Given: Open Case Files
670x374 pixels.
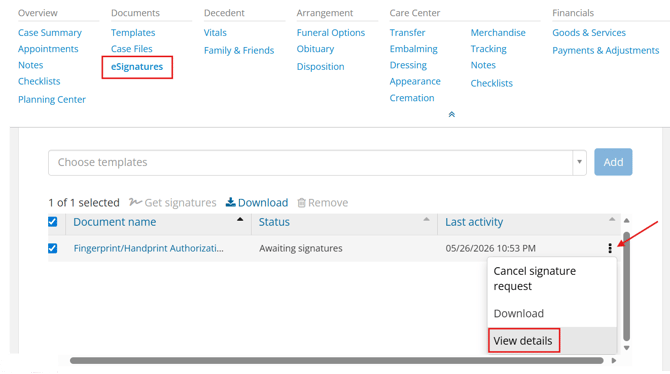Looking at the screenshot, I should click(132, 49).
